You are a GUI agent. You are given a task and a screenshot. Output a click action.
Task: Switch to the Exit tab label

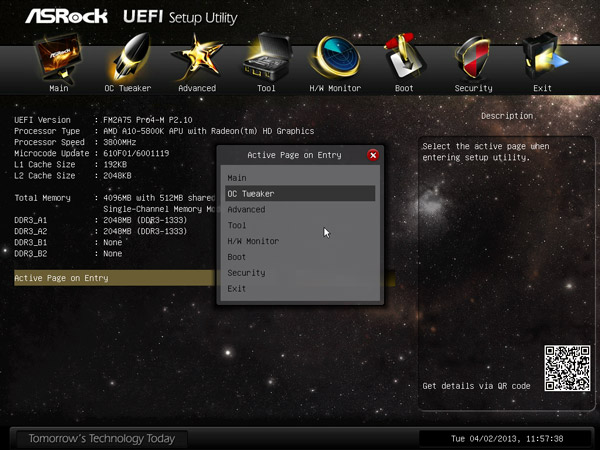pos(543,88)
